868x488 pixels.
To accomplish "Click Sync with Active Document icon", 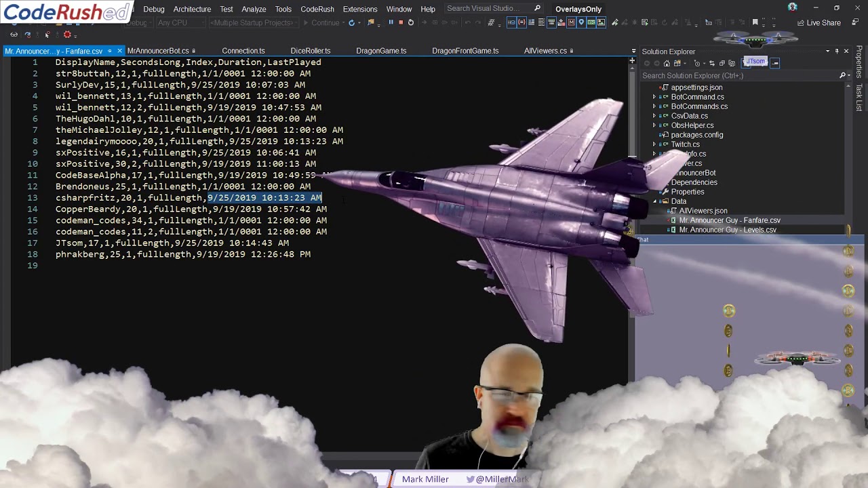I will click(x=712, y=63).
